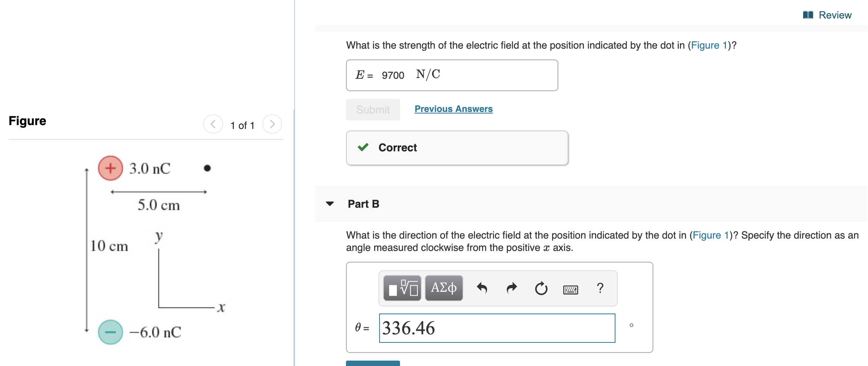Click the redo arrow icon
Screen dimensions: 868x366
pyautogui.click(x=512, y=288)
